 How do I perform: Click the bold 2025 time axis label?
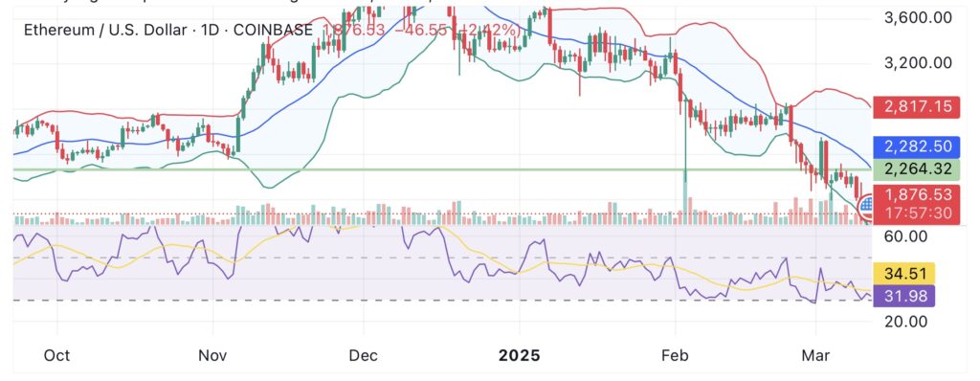point(520,355)
